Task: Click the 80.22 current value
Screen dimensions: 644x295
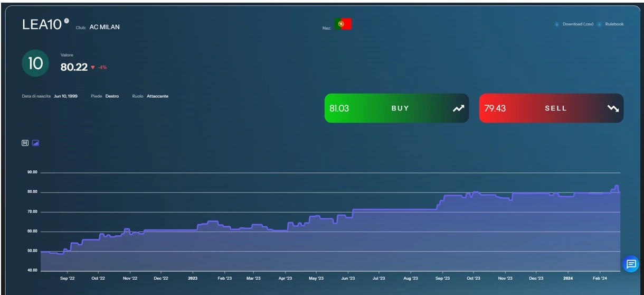Action: click(74, 67)
